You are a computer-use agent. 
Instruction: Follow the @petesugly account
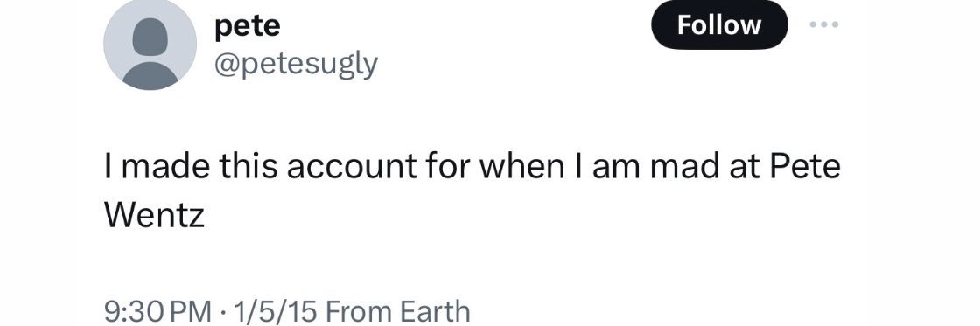(x=719, y=25)
